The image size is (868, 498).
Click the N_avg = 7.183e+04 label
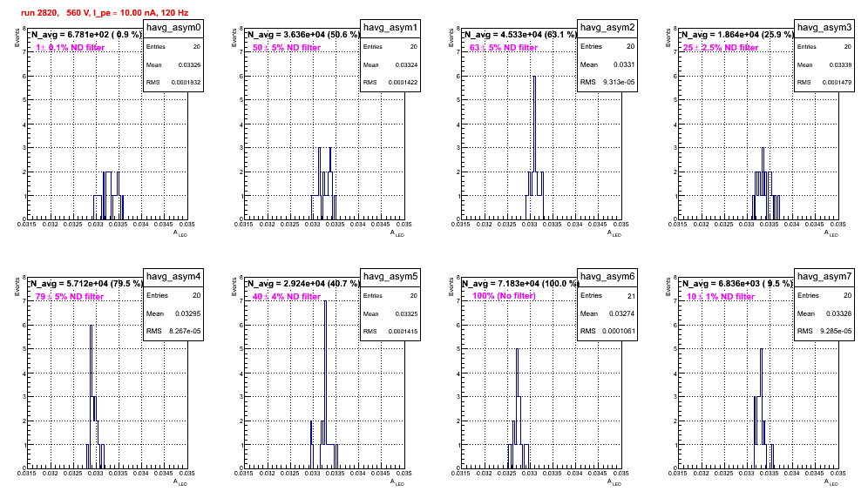coord(520,284)
